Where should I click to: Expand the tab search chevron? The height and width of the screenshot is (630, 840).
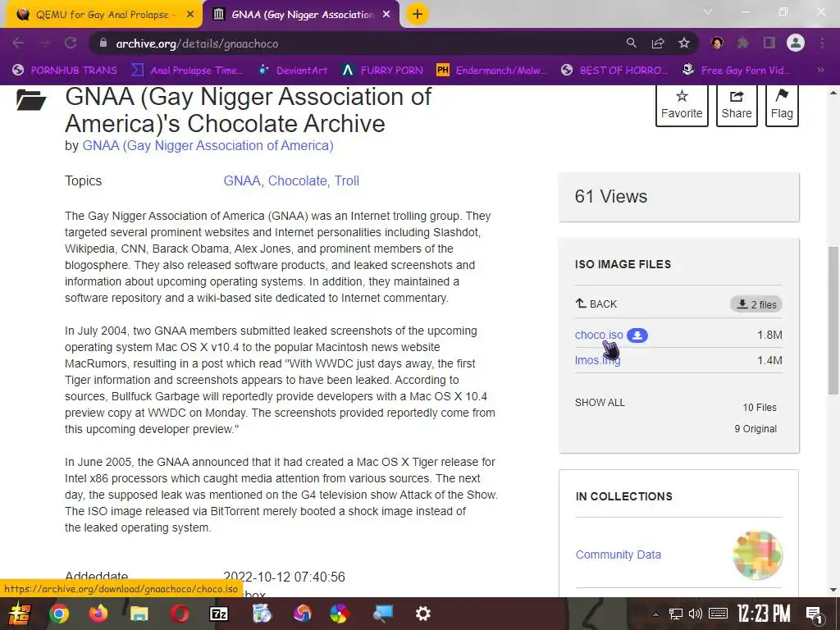(x=708, y=11)
